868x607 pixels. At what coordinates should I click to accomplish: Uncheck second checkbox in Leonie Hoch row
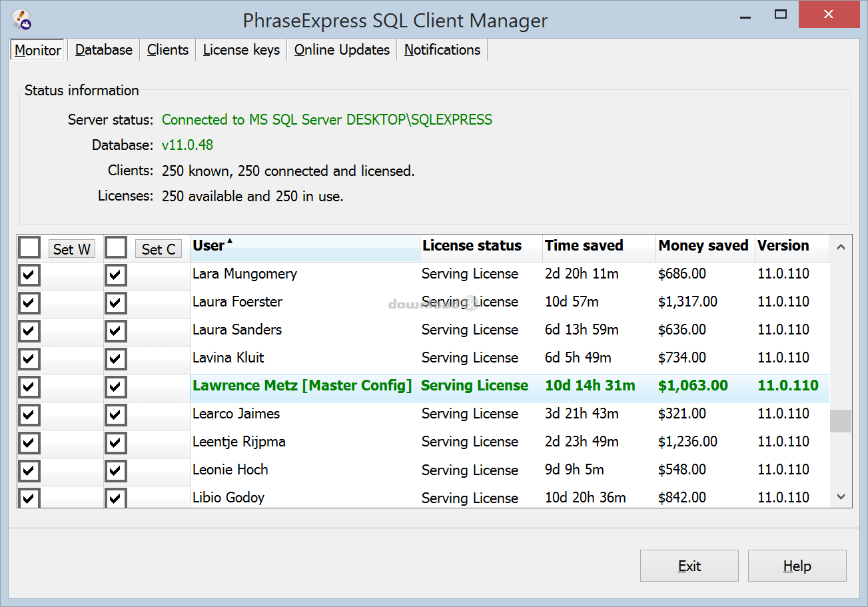[116, 471]
